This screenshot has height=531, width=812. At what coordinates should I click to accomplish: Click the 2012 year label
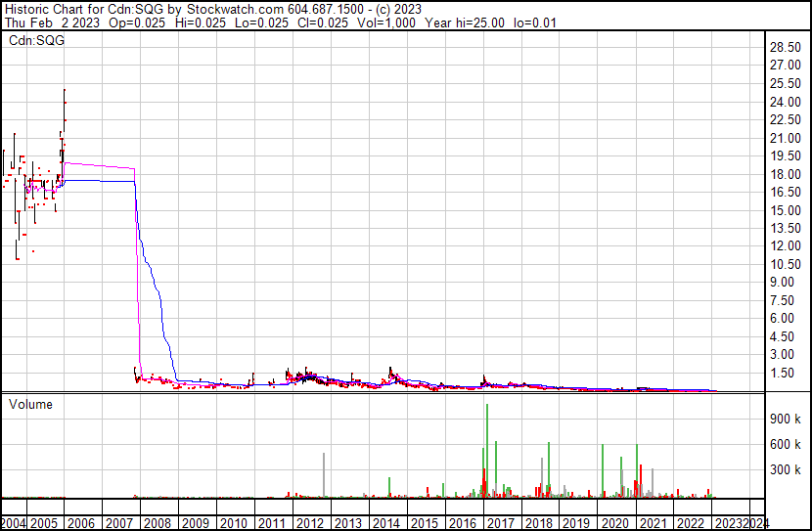[x=310, y=523]
